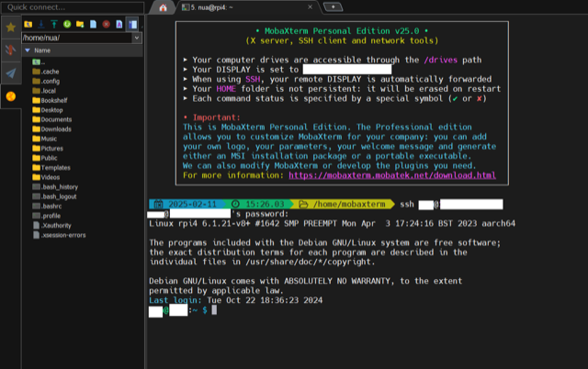The image size is (588, 369).
Task: Click the 2025-02-11 date prompt segment
Action: pos(187,204)
